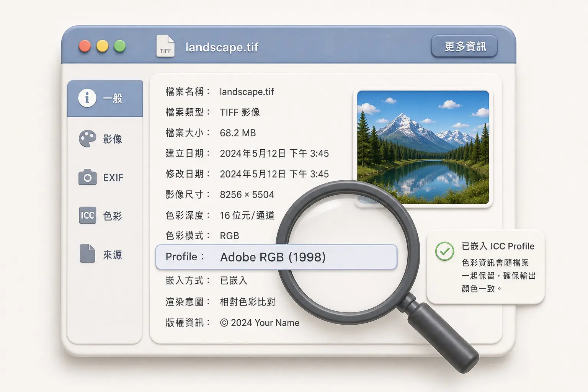
Task: Click the 68.2 MB value
Action: 238,133
